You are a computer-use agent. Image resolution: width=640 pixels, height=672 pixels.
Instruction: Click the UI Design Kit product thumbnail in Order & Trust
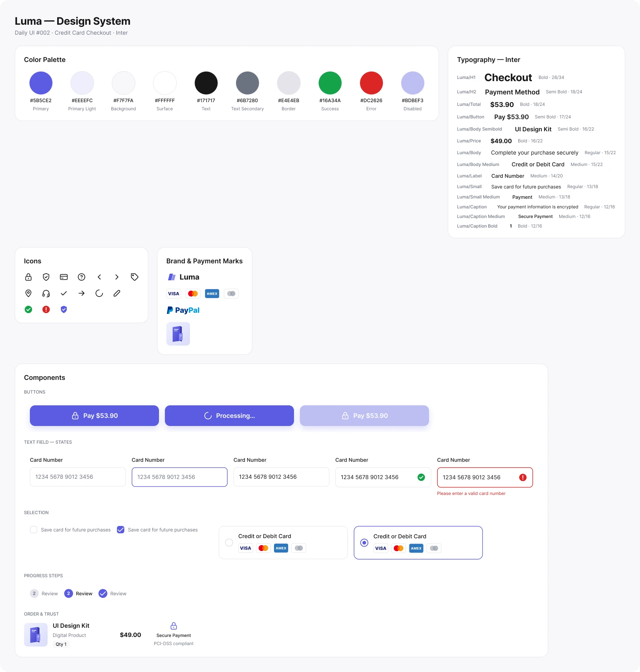(36, 635)
